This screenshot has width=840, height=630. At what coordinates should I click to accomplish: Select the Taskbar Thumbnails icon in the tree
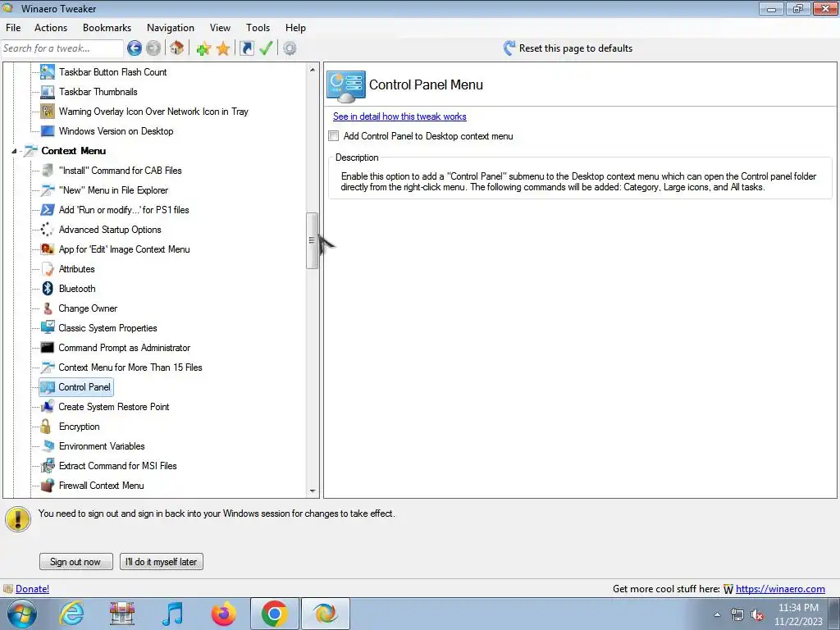48,92
